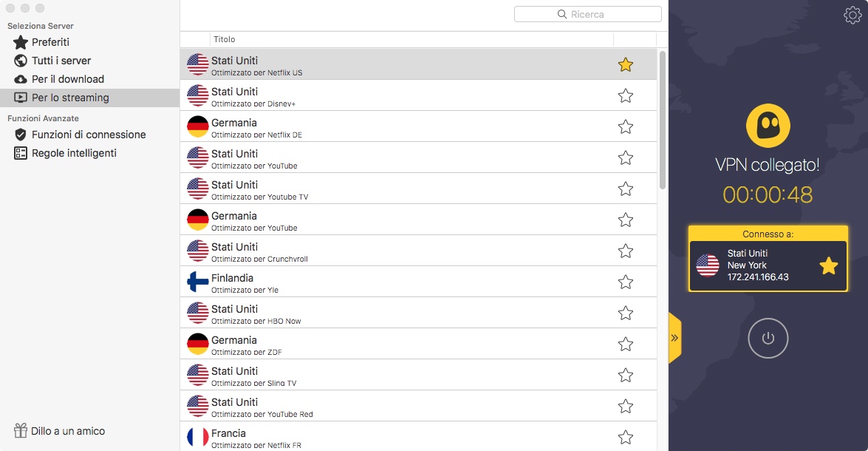Favorite the Disney+ server with star
This screenshot has width=868, height=451.
(x=626, y=95)
